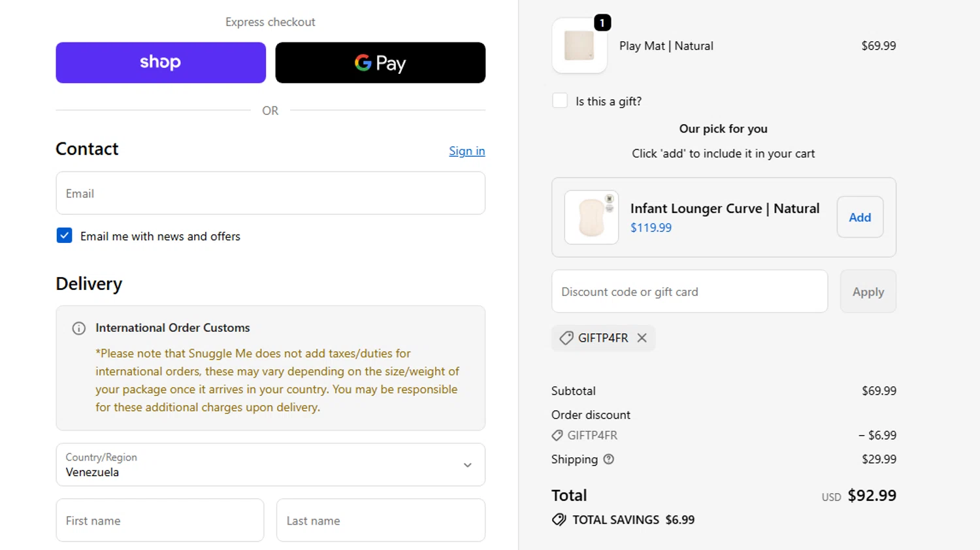Uncheck Email me with news and offers
980x550 pixels.
[x=64, y=235]
